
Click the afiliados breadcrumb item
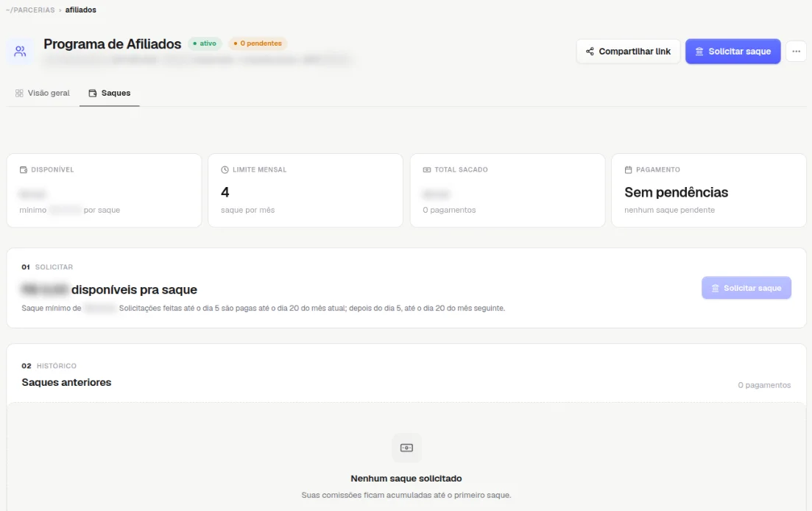(x=81, y=10)
